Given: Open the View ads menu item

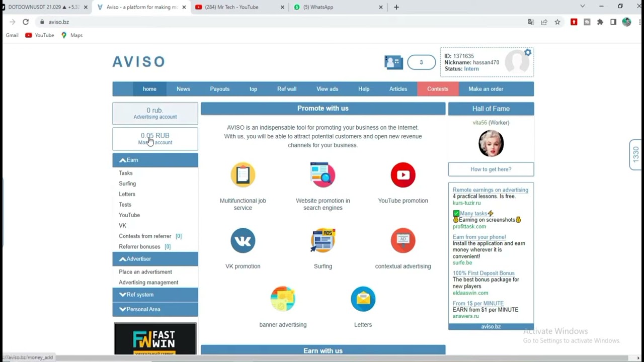Looking at the screenshot, I should tap(327, 89).
